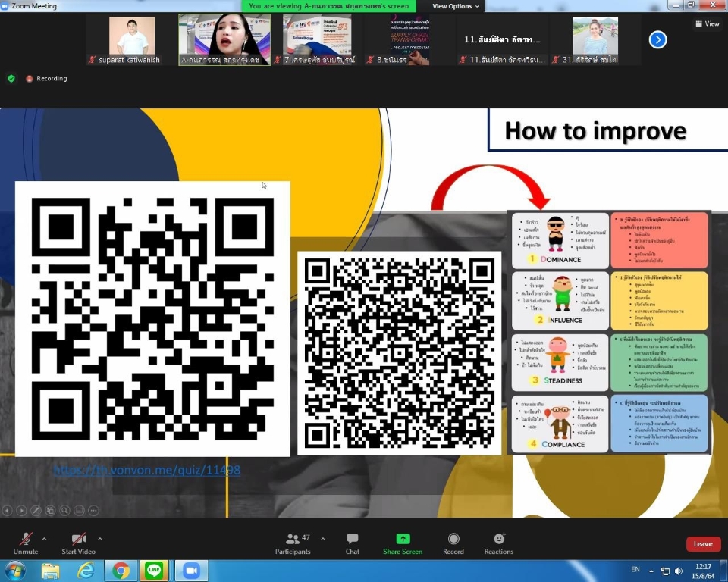Select suparat katiwanich video thumbnail
Screen dimensions: 728x582
coord(131,40)
